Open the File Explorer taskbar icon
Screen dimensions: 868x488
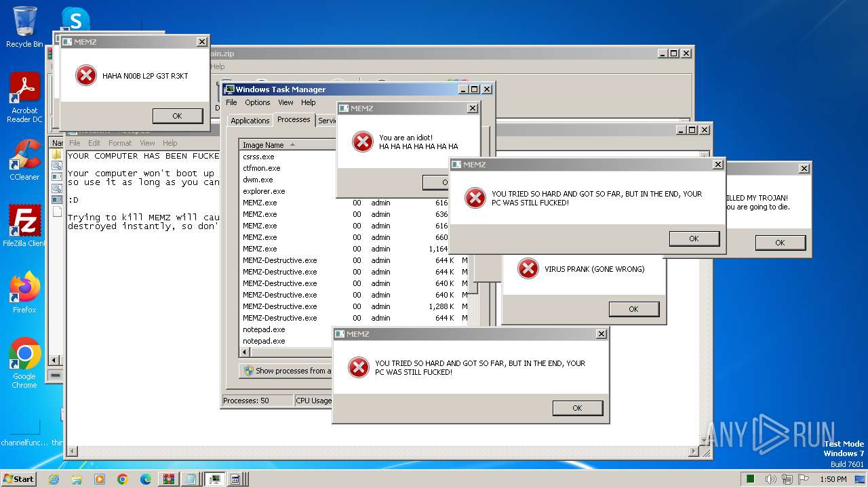[77, 479]
